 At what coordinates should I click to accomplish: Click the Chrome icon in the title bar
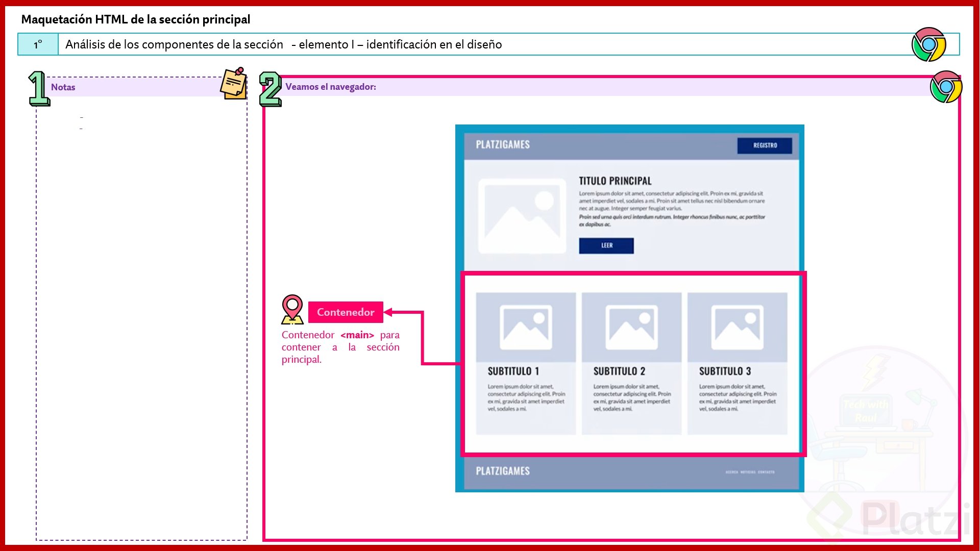click(929, 44)
